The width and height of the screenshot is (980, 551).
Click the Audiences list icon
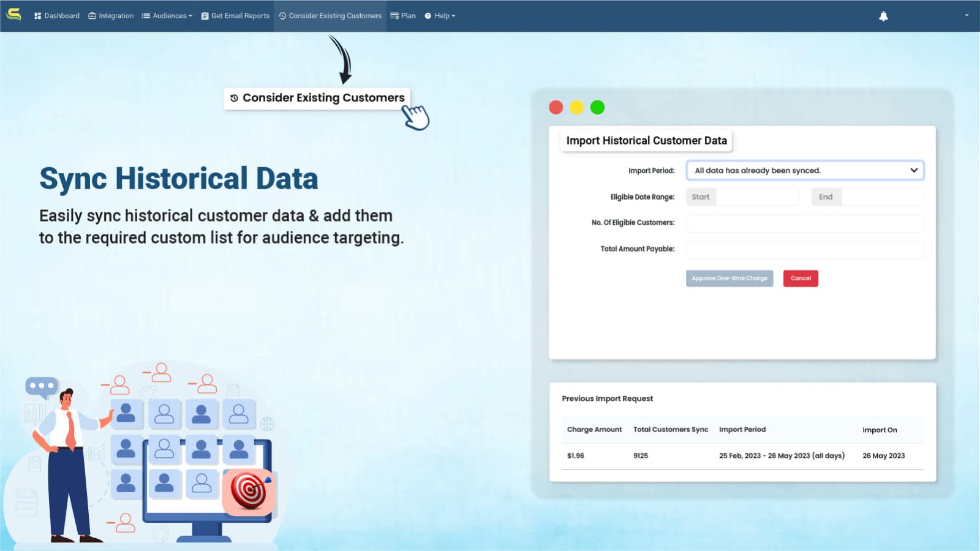pos(146,15)
